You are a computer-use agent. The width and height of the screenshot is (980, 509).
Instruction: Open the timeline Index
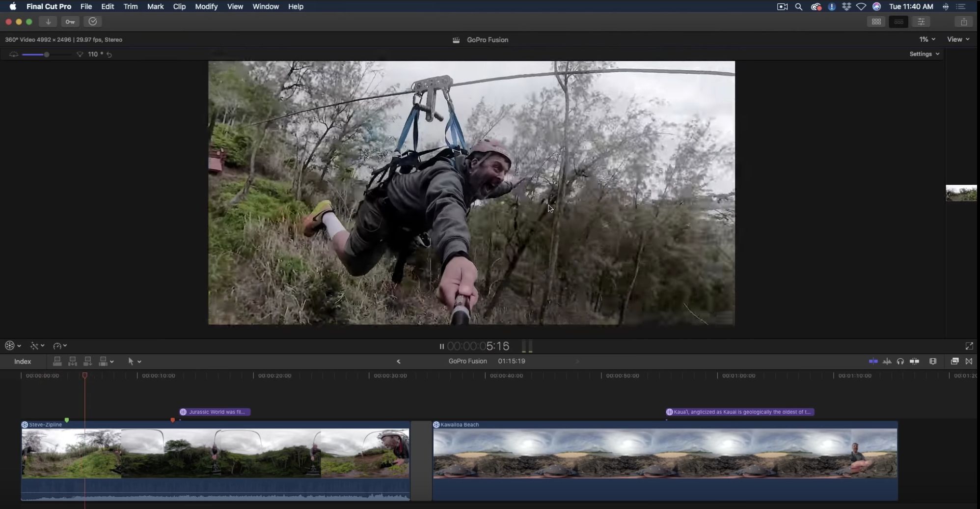23,362
